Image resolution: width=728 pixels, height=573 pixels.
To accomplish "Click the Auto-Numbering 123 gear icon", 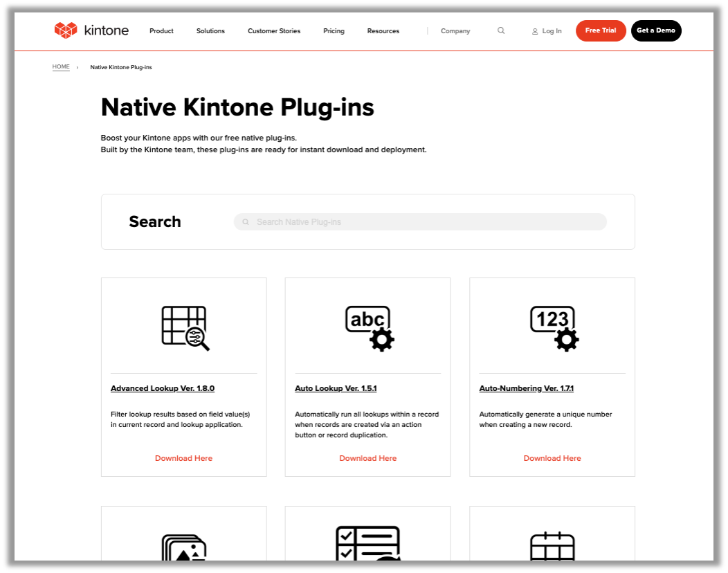I will [x=553, y=328].
